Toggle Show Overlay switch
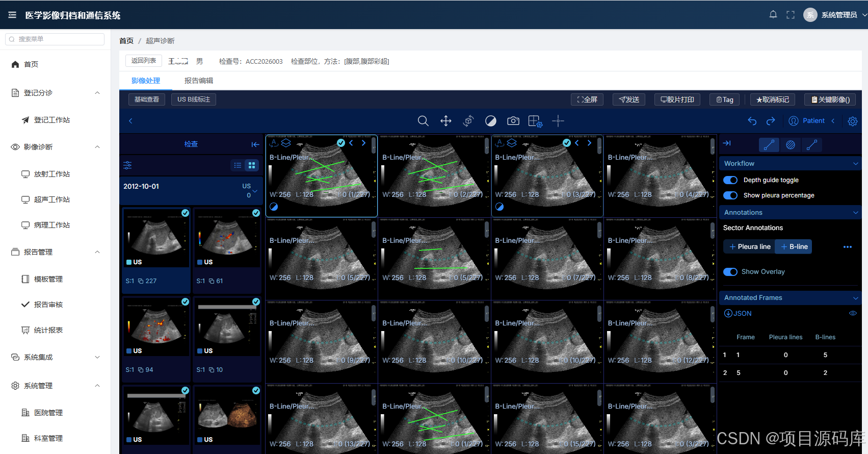Screen dimensions: 868x454 pos(730,272)
